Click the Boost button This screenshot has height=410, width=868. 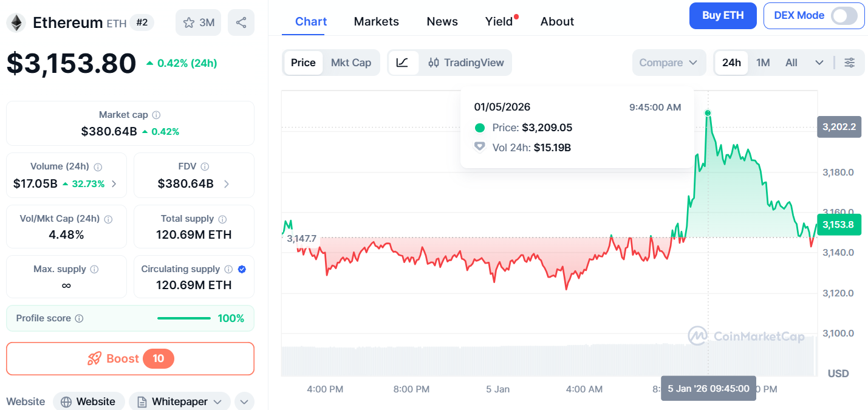point(130,359)
